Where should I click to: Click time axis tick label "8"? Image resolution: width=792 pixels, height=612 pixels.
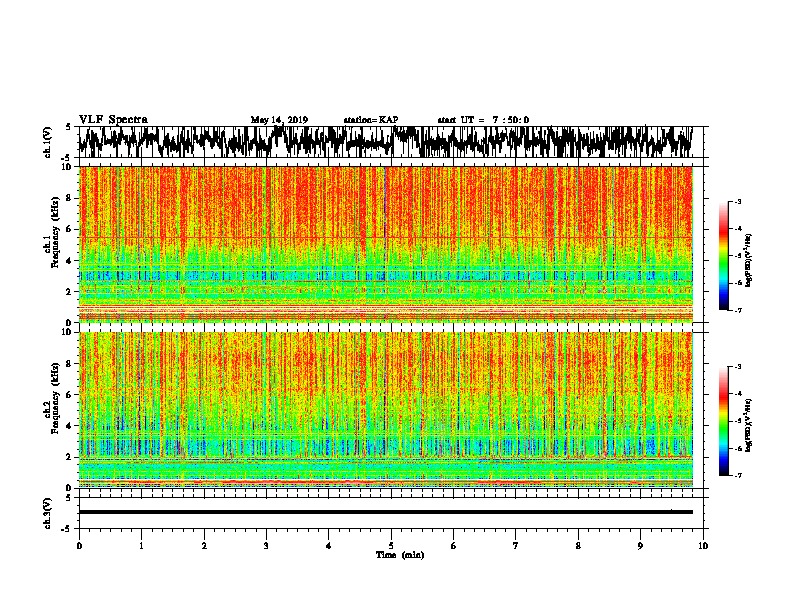[x=578, y=546]
